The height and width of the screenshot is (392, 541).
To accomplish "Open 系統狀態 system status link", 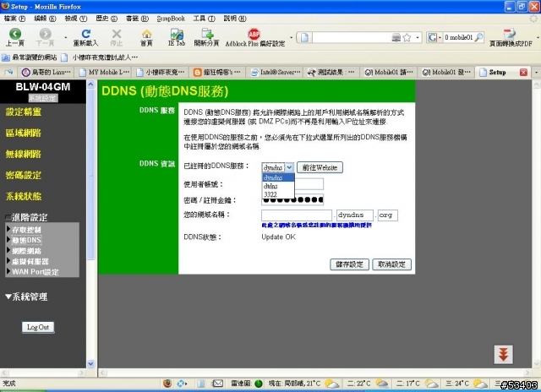I will pos(24,196).
